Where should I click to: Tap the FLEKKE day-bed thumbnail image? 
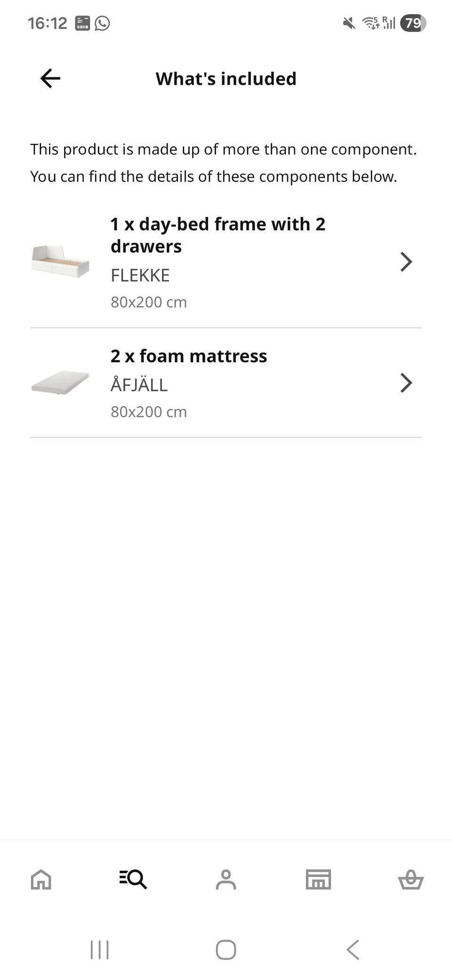point(60,261)
